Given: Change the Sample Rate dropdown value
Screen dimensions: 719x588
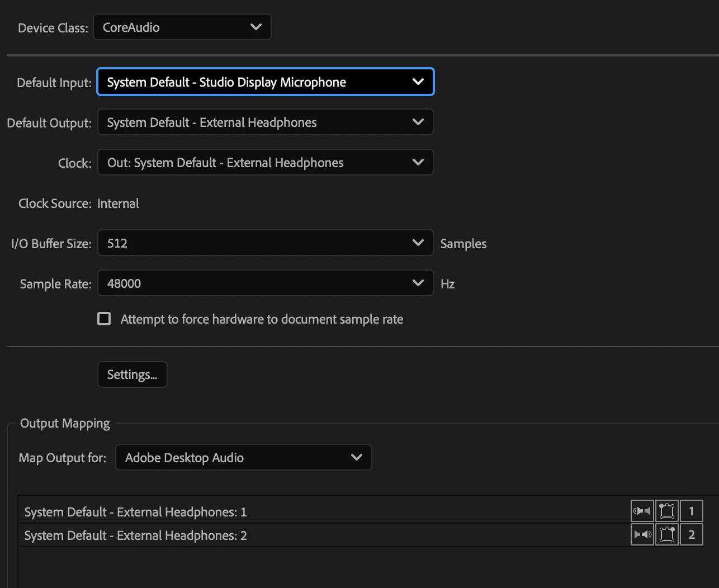Looking at the screenshot, I should pos(265,283).
